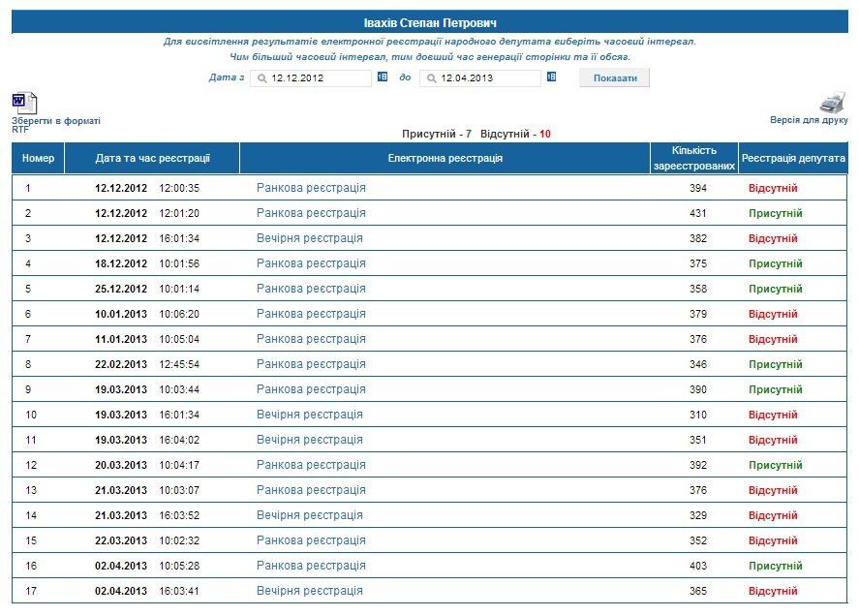Click the Кількість зареєстрованих column header
This screenshot has width=859, height=616.
coord(691,158)
